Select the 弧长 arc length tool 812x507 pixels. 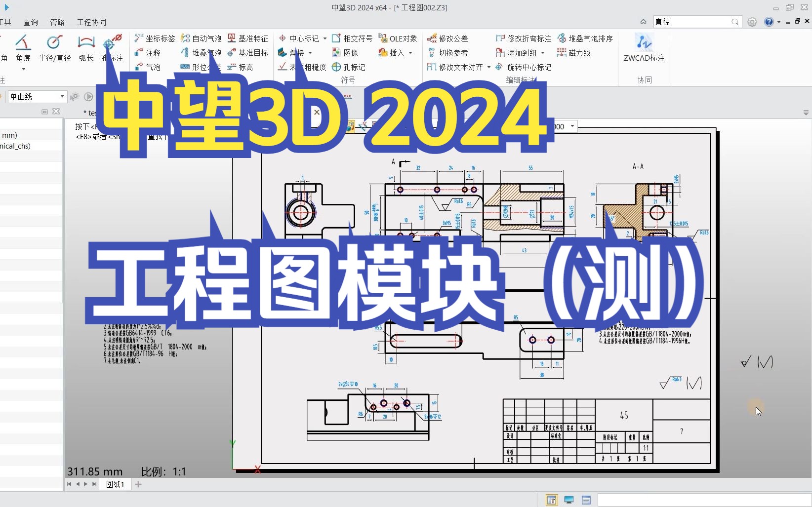tap(86, 48)
